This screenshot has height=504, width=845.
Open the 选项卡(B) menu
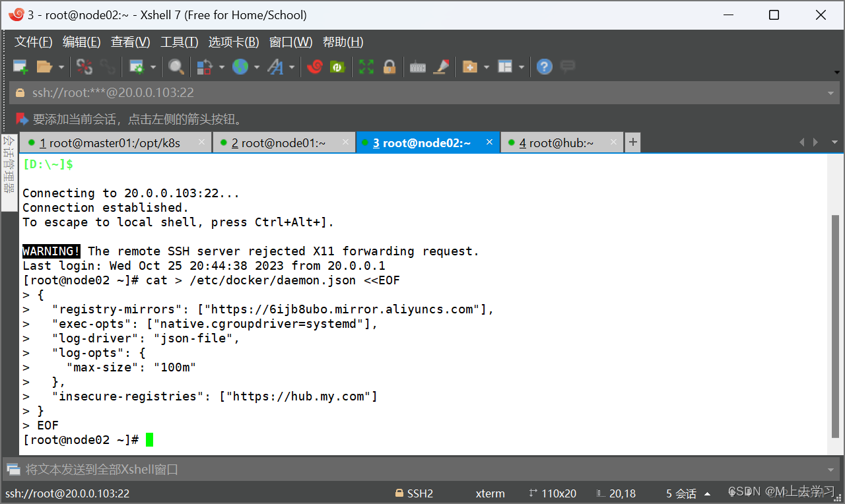point(234,42)
